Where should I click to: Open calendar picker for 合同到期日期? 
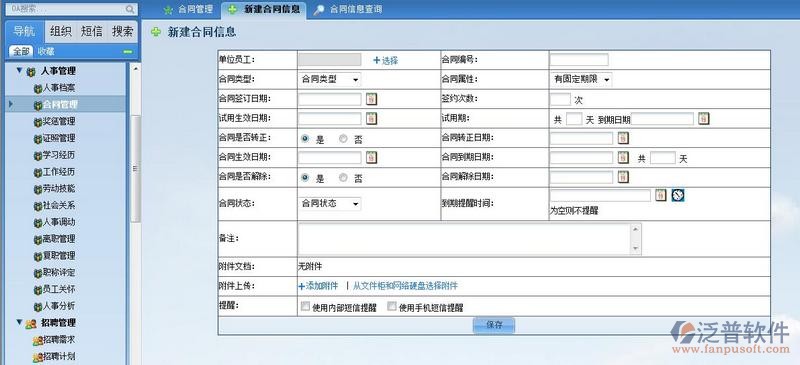pyautogui.click(x=623, y=158)
